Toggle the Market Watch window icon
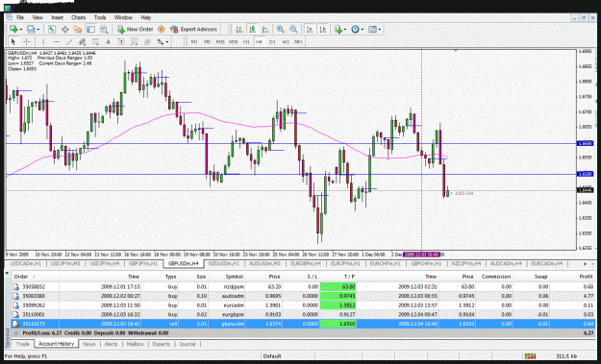 (x=52, y=29)
